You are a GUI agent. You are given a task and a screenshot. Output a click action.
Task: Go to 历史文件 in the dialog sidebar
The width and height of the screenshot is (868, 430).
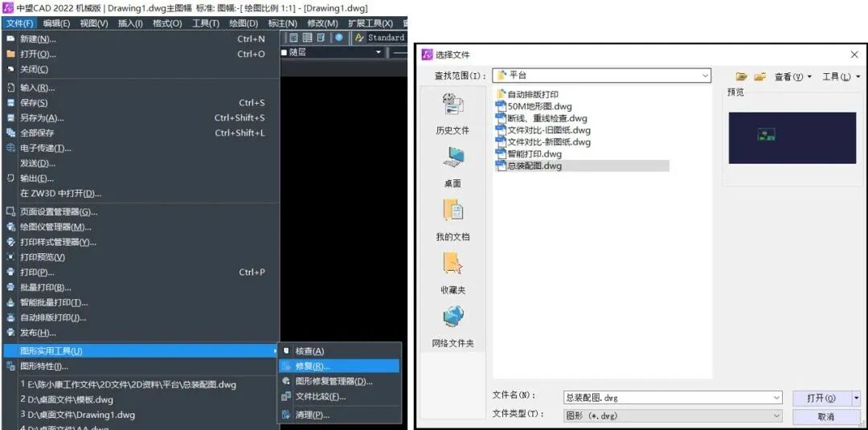452,115
